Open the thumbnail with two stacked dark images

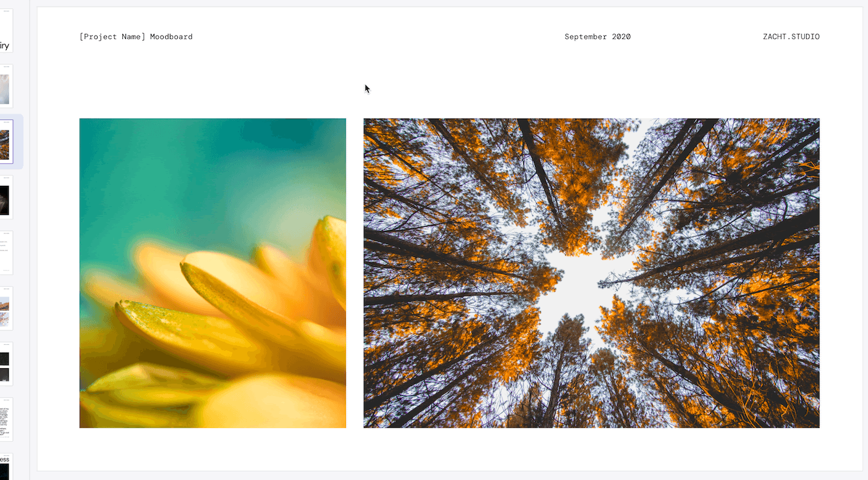pos(6,364)
